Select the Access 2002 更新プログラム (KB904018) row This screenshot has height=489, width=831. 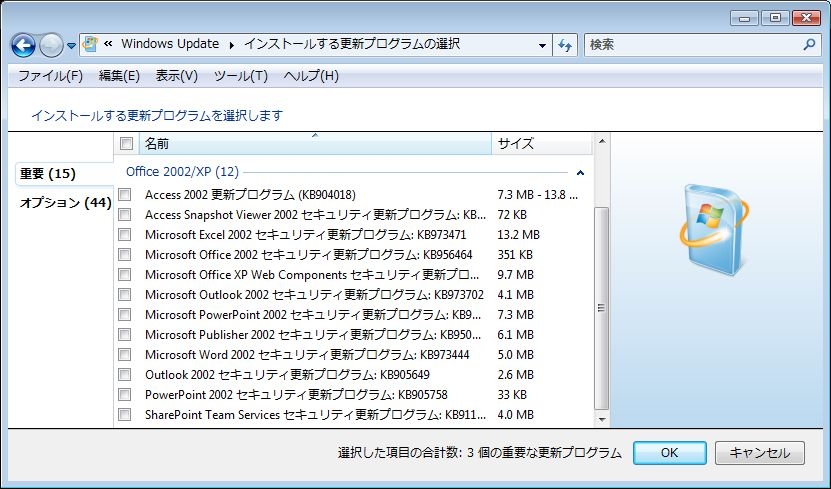(353, 194)
